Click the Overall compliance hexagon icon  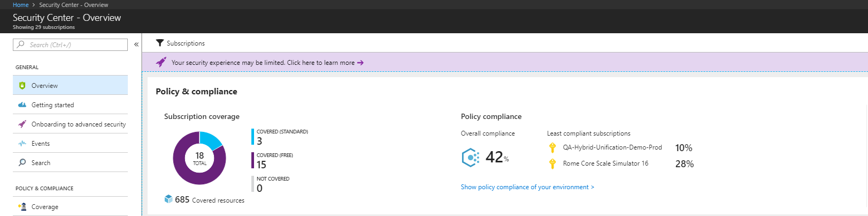click(x=471, y=158)
